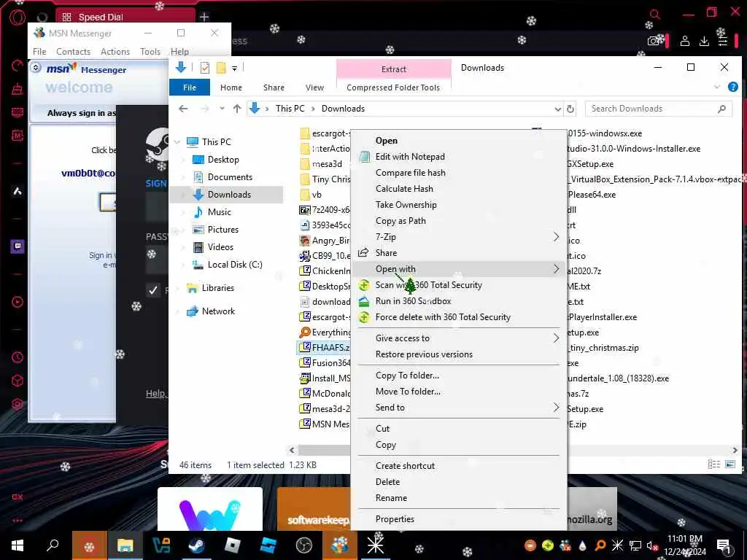
Task: Open Opera GX downloads icon
Action: point(704,42)
